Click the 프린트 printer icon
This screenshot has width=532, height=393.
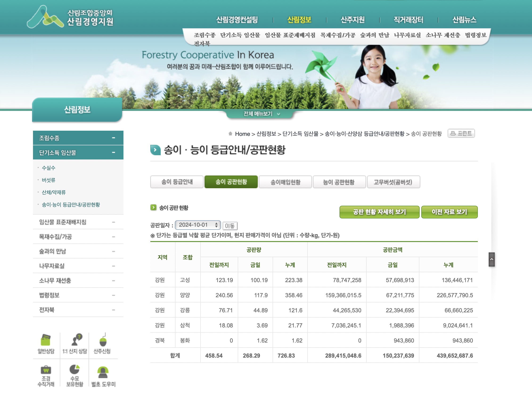click(x=453, y=134)
